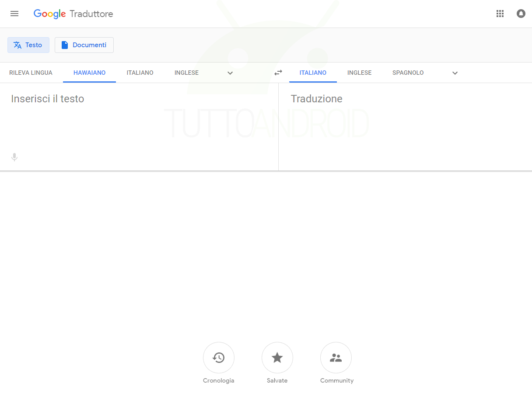Choose INGLESE as the translation target

[x=359, y=73]
